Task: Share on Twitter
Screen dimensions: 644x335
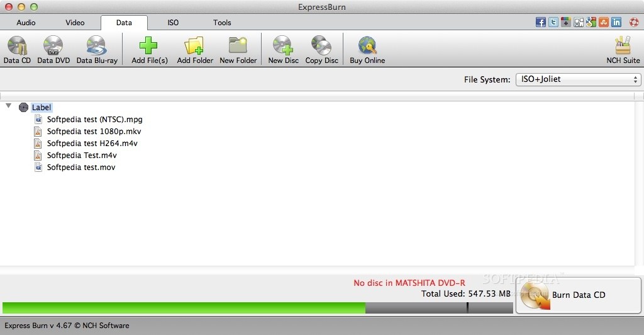Action: pos(553,22)
